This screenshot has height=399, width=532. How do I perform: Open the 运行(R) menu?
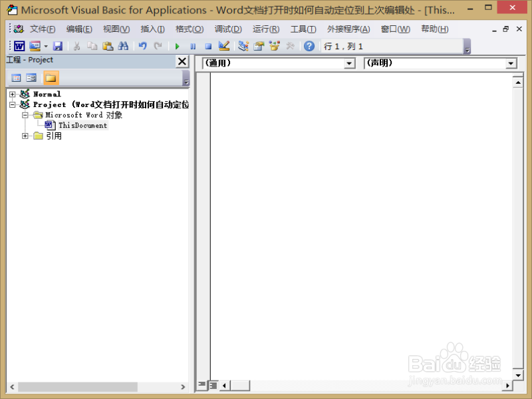[x=266, y=29]
